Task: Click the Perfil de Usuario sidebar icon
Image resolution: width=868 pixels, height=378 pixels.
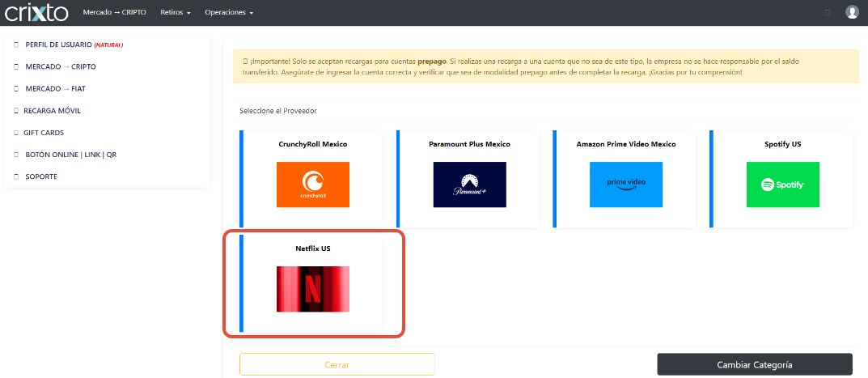Action: [16, 45]
